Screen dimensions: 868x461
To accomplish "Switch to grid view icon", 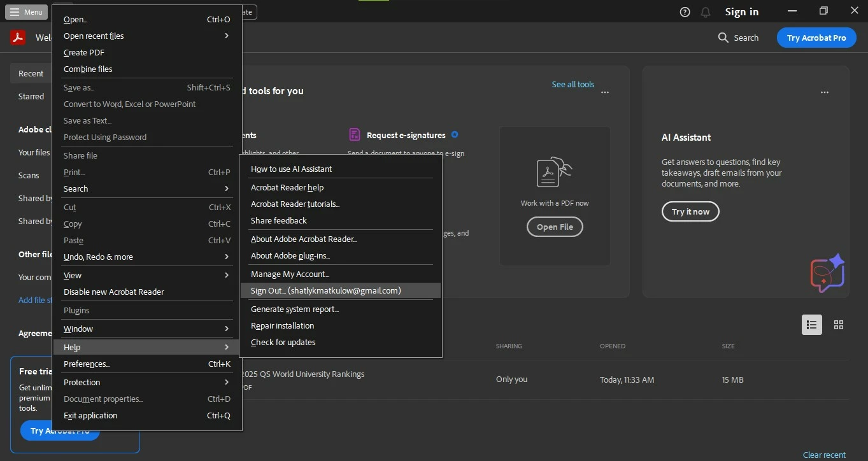I will [x=839, y=325].
